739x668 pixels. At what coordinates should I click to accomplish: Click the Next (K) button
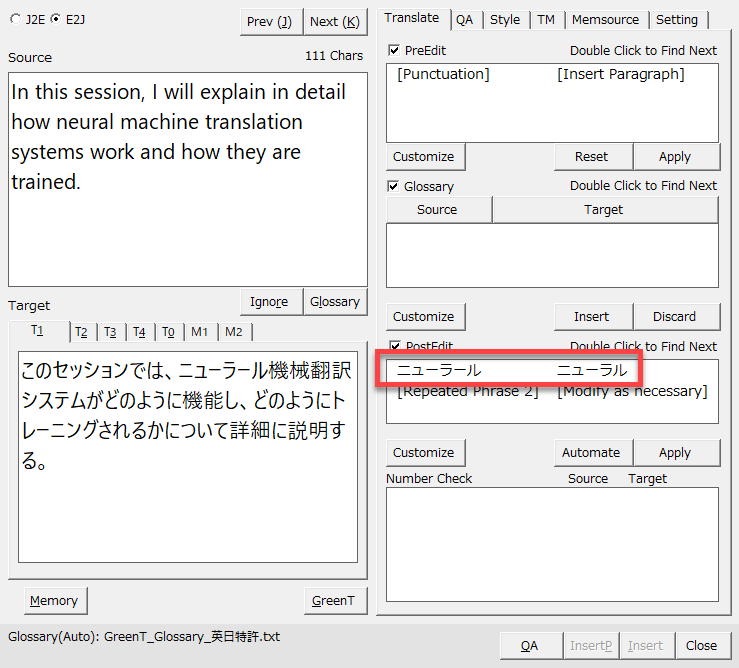334,21
